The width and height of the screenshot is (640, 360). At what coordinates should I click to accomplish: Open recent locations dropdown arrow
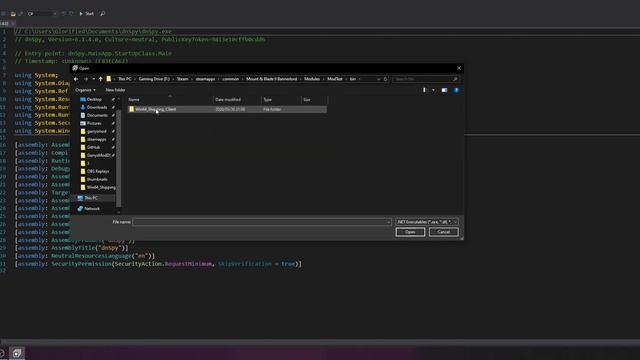click(93, 79)
